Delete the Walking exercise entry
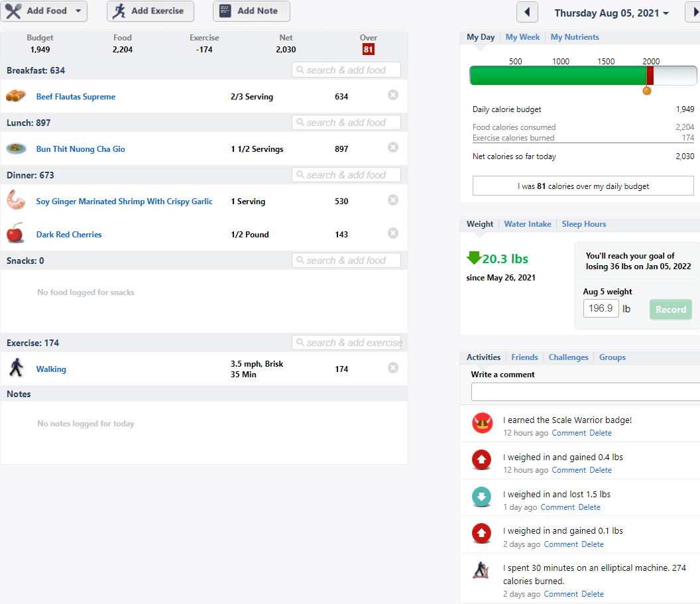The width and height of the screenshot is (700, 604). [393, 368]
